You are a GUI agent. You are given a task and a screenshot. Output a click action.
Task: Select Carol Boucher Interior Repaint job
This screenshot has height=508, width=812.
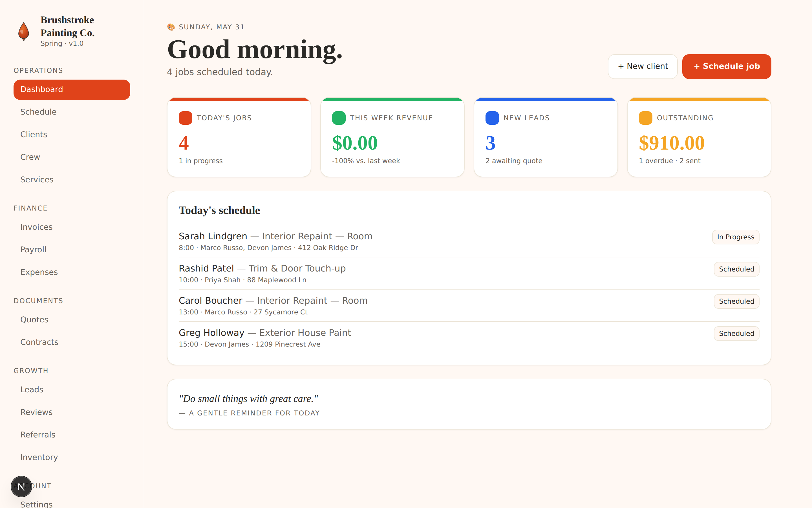pos(469,306)
